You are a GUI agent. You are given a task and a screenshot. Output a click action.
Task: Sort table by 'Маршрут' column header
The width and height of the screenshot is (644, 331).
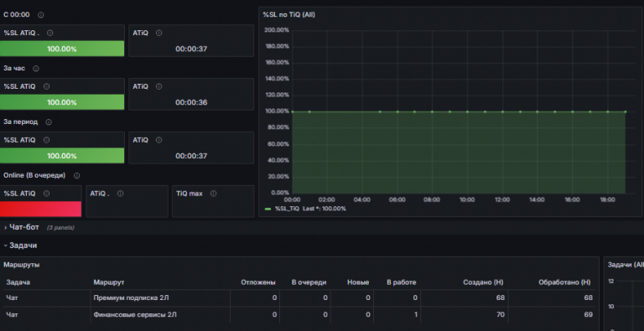(109, 282)
